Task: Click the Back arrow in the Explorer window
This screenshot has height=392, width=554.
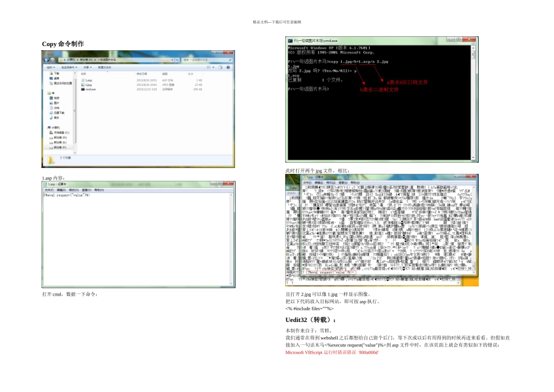Action: [x=46, y=60]
